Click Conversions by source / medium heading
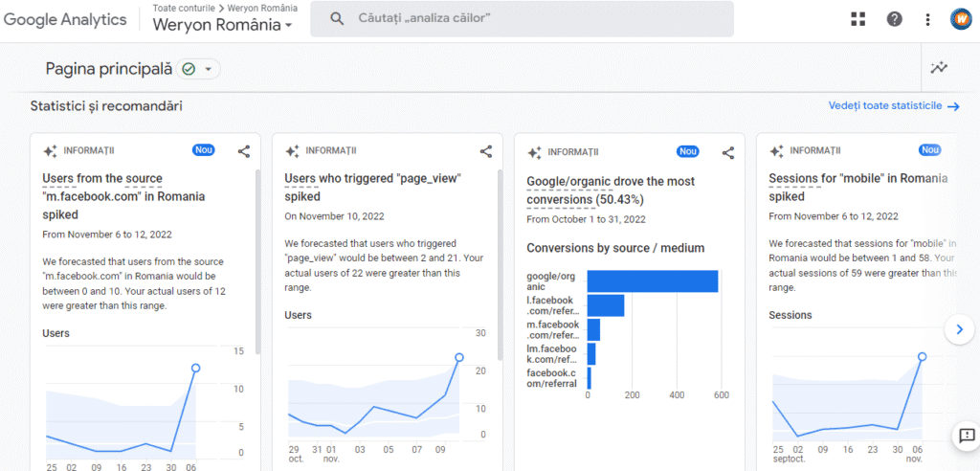 point(615,248)
